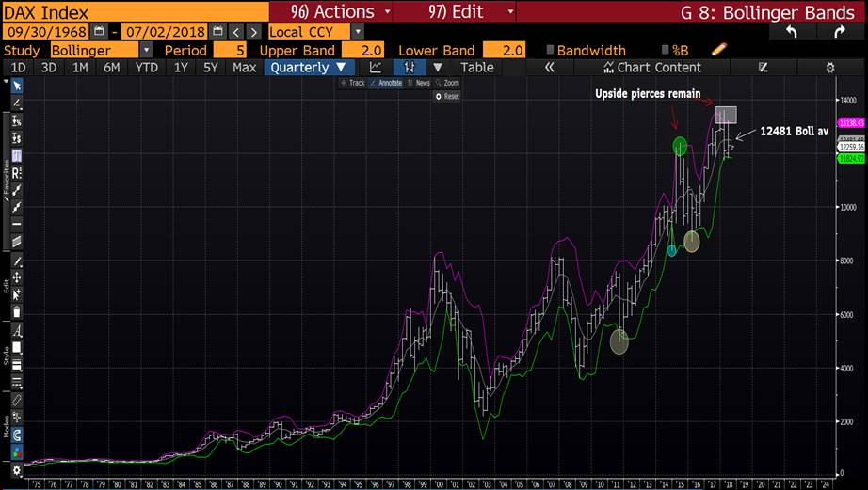Open the 96) Actions dropdown
The width and height of the screenshot is (868, 490).
(x=341, y=11)
